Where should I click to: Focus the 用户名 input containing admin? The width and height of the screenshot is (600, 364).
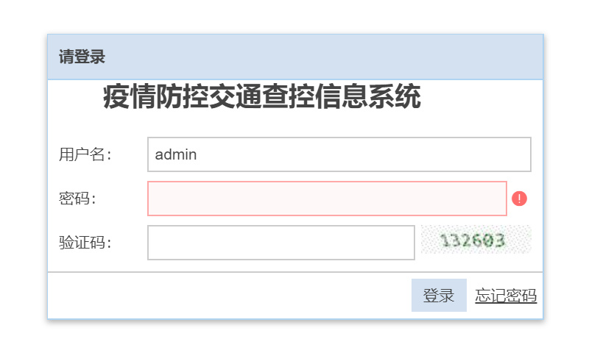pos(339,154)
